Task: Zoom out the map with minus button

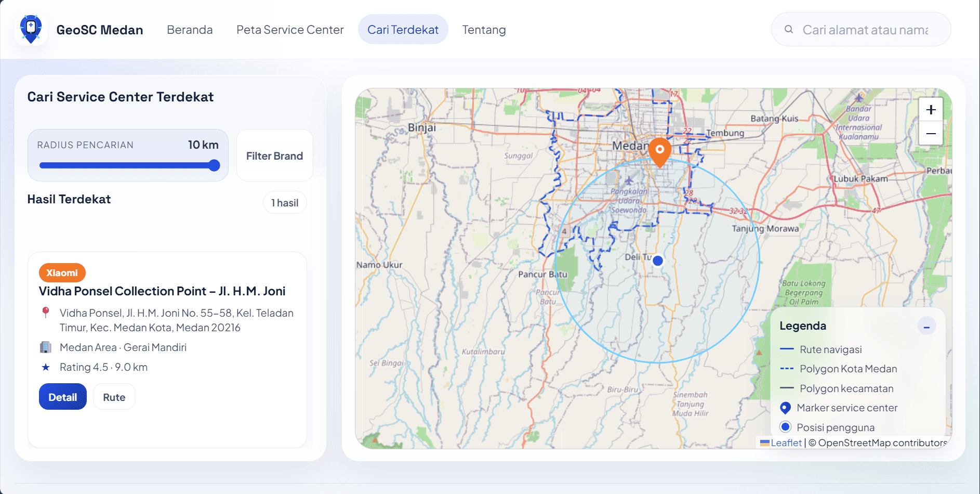Action: pos(931,133)
